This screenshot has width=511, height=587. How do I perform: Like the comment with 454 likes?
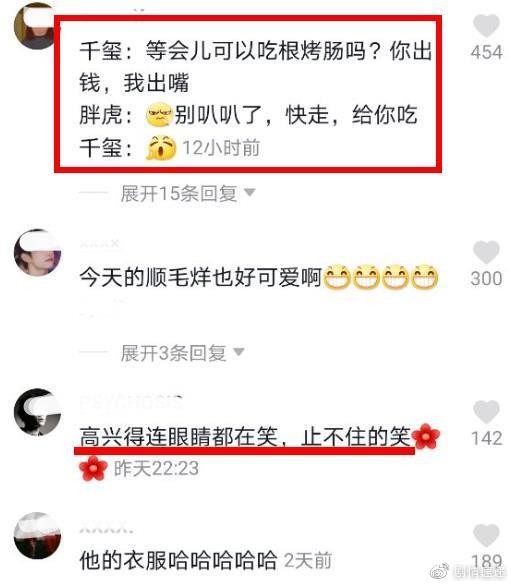click(486, 25)
